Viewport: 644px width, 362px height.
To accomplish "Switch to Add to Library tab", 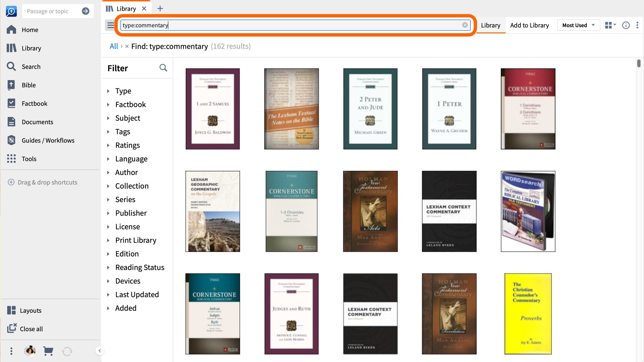I will click(529, 25).
